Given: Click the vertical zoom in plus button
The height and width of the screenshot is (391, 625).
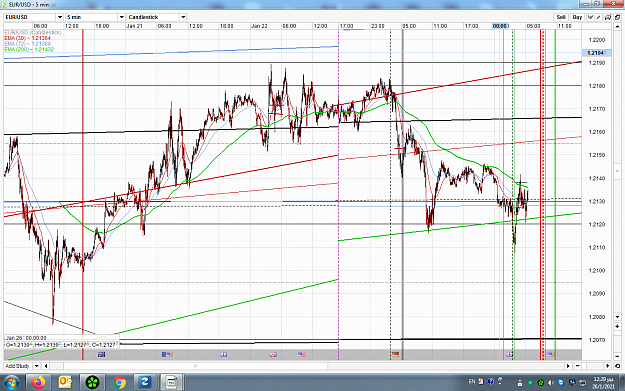Looking at the screenshot, I should (617, 326).
